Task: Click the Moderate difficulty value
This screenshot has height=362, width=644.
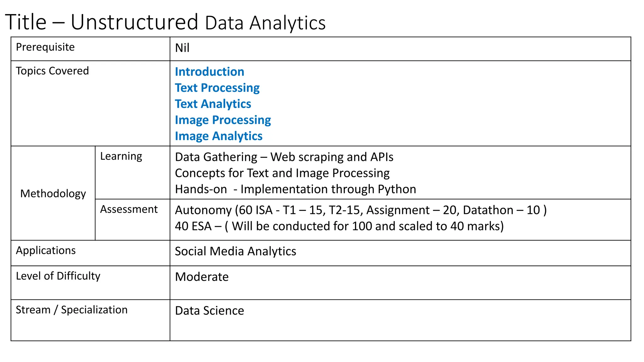Action: pos(202,277)
